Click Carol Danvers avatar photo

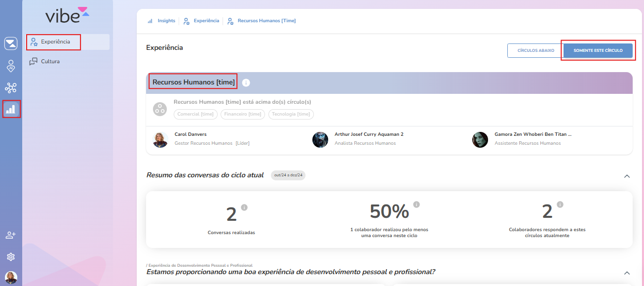coord(160,140)
